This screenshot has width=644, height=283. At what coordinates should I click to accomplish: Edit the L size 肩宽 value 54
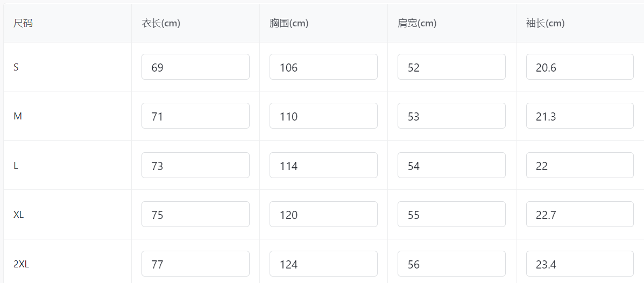451,165
